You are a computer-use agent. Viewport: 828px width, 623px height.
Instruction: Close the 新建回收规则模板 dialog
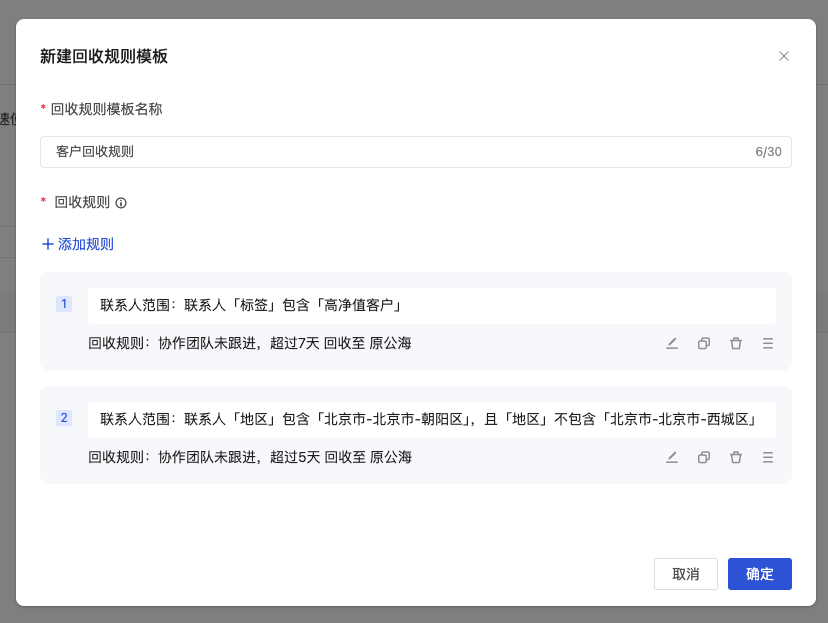[784, 56]
